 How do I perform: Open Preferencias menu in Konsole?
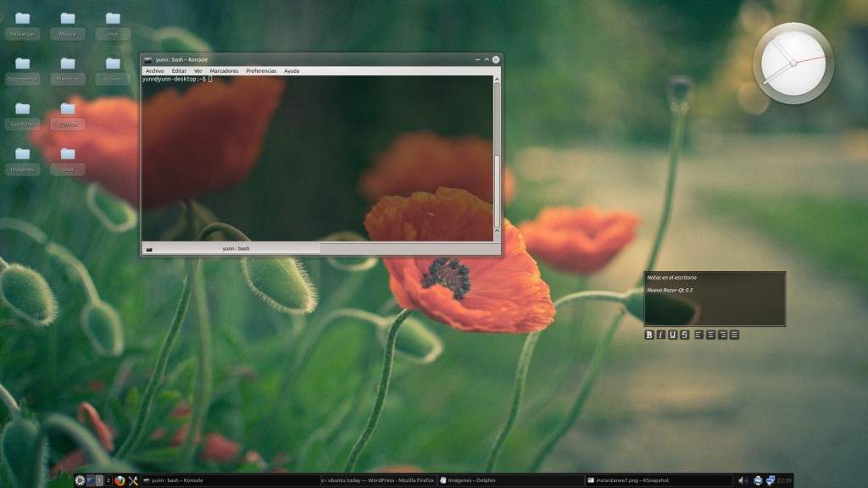[261, 71]
